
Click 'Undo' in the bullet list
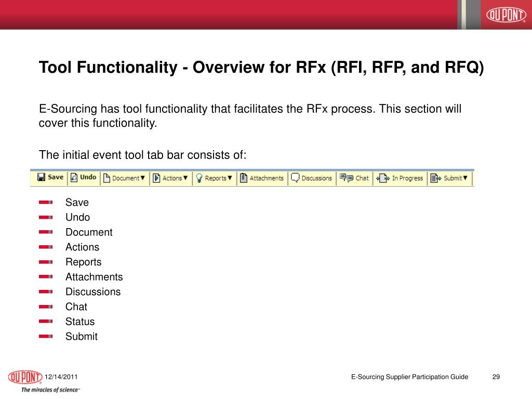click(78, 218)
